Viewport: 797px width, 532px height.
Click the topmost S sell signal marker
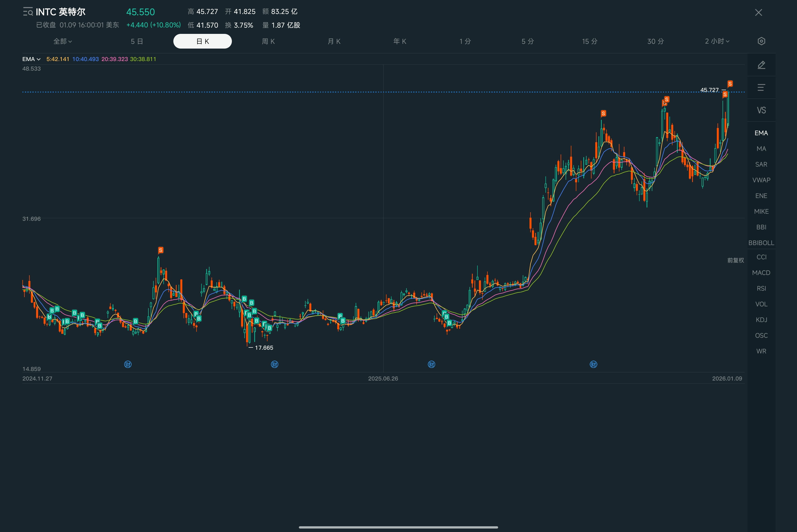[730, 83]
